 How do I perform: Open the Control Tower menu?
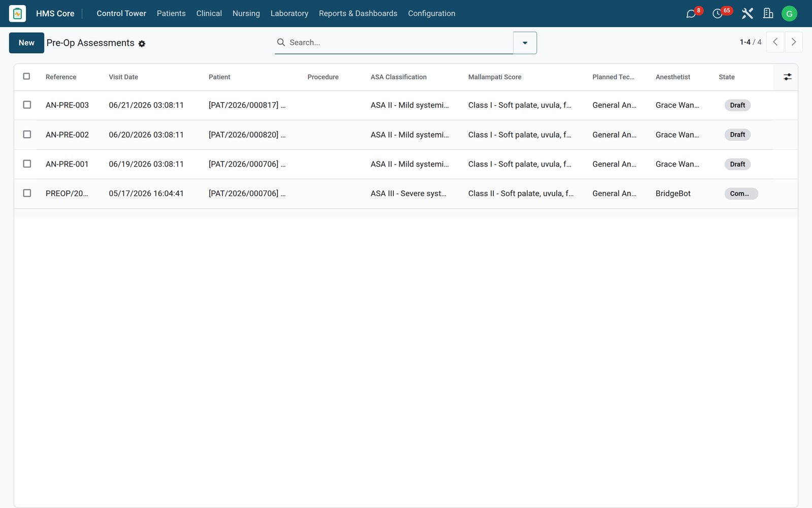click(121, 13)
